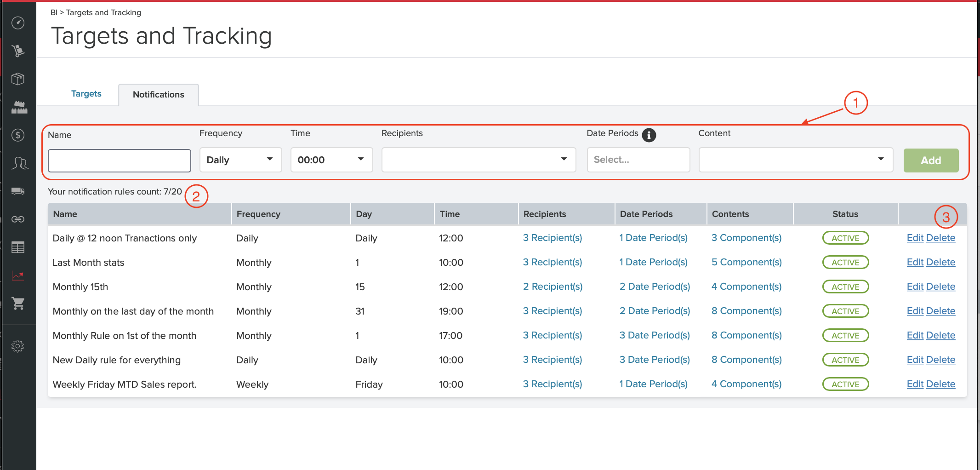This screenshot has height=470, width=980.
Task: Open the Time 00:00 dropdown
Action: pos(331,160)
